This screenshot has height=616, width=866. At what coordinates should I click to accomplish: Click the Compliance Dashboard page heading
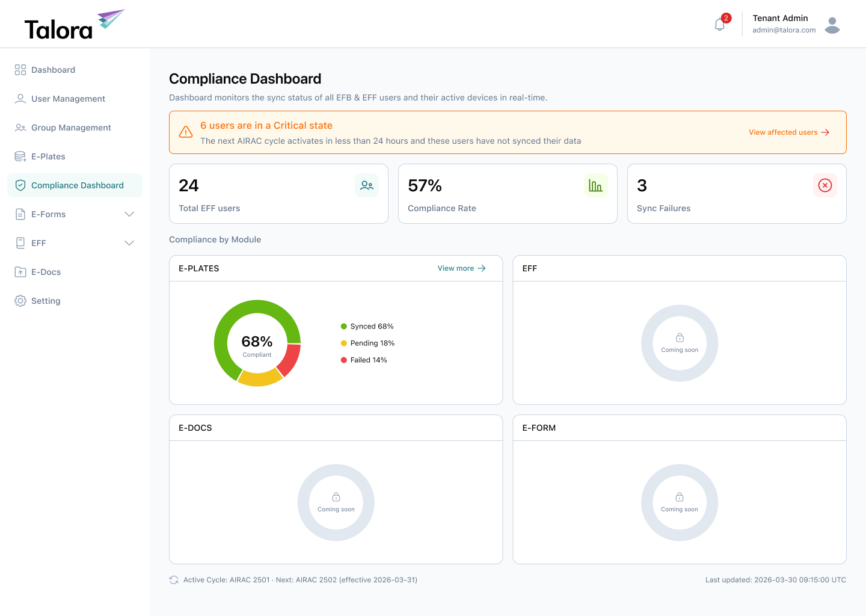coord(245,79)
